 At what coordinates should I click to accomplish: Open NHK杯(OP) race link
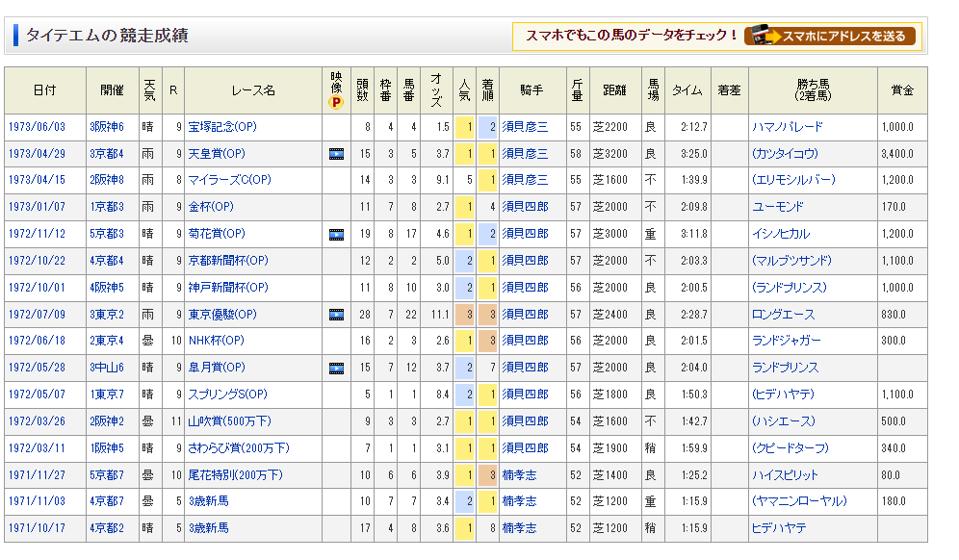click(x=217, y=341)
